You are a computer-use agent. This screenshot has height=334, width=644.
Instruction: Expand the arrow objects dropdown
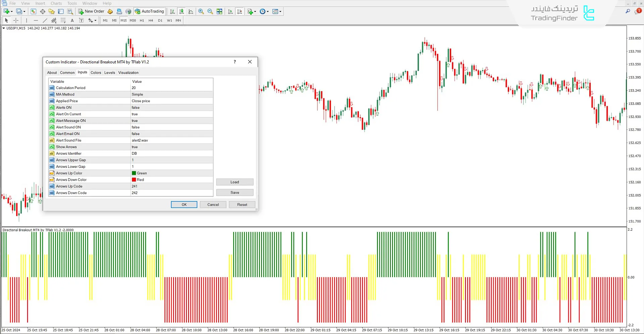pyautogui.click(x=95, y=20)
